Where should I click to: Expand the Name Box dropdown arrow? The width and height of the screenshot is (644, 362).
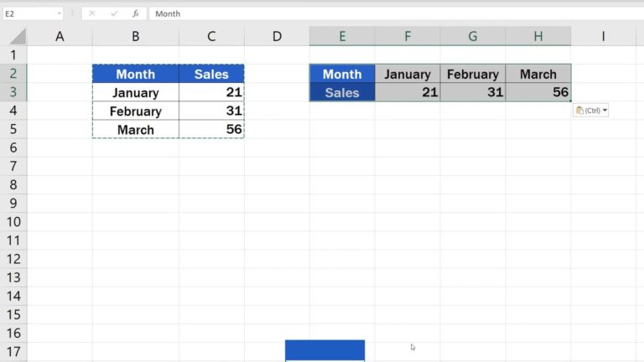[x=60, y=13]
